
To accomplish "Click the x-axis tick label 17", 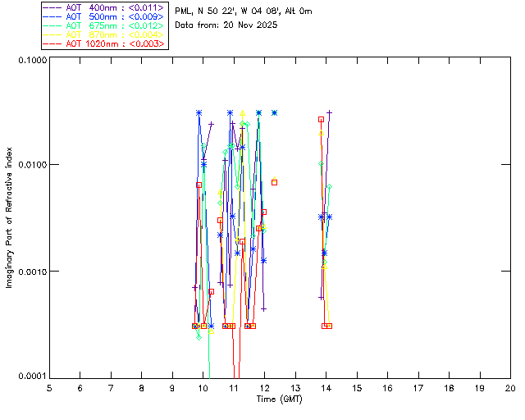I will tap(418, 387).
